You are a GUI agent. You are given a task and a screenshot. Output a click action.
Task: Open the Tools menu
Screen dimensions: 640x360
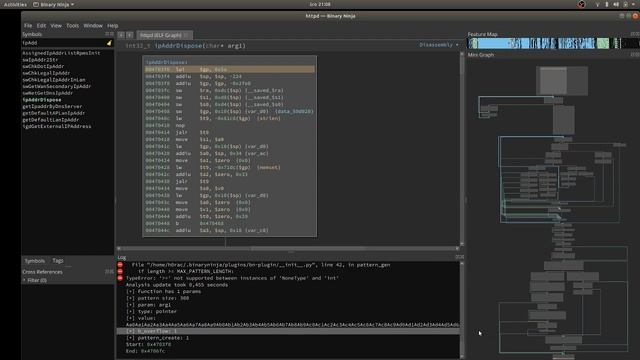tap(72, 25)
